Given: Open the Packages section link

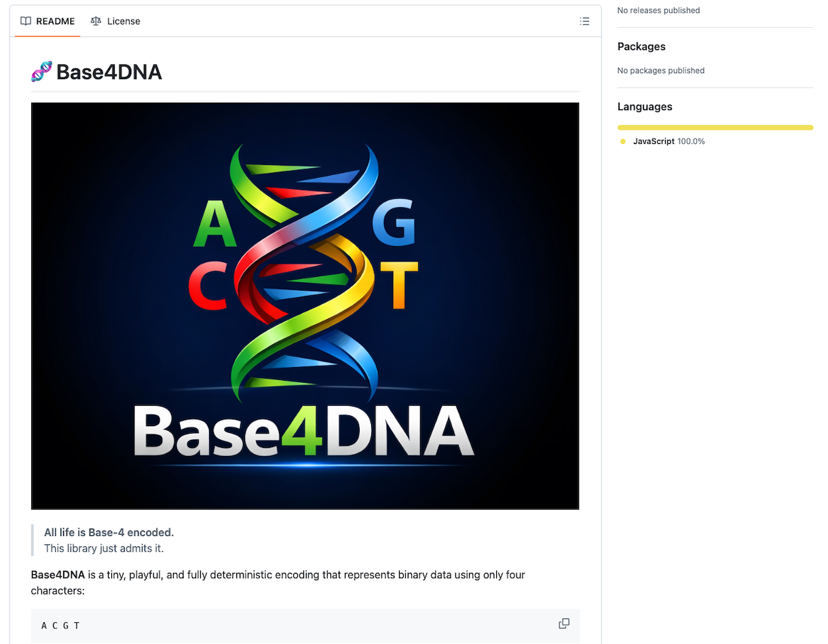Looking at the screenshot, I should click(x=641, y=46).
